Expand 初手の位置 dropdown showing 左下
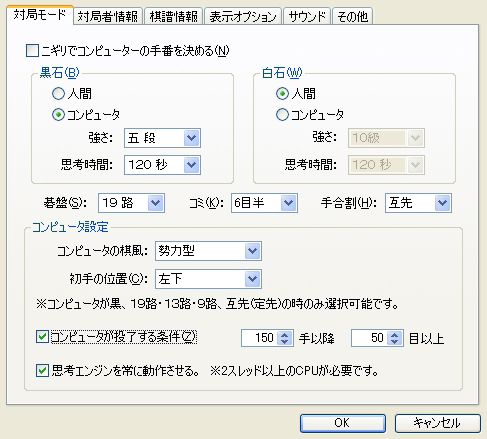 [x=208, y=279]
